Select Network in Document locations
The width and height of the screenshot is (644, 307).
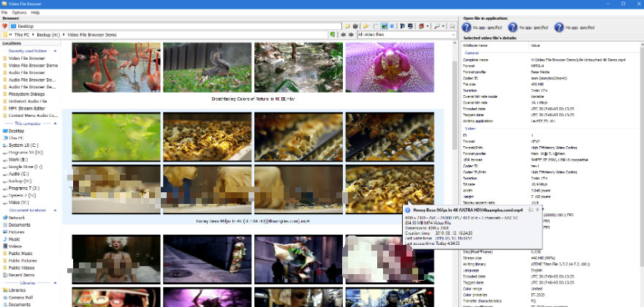tap(14, 218)
